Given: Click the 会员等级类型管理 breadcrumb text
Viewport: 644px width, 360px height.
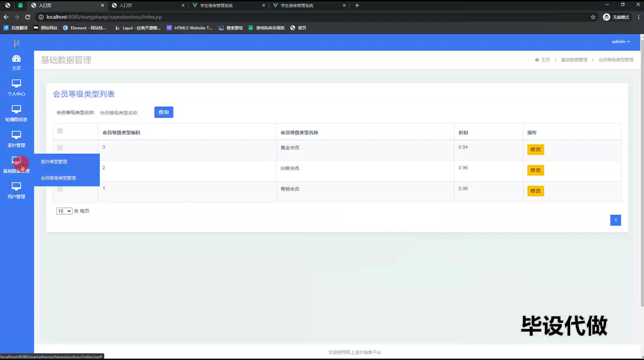Looking at the screenshot, I should click(x=616, y=60).
